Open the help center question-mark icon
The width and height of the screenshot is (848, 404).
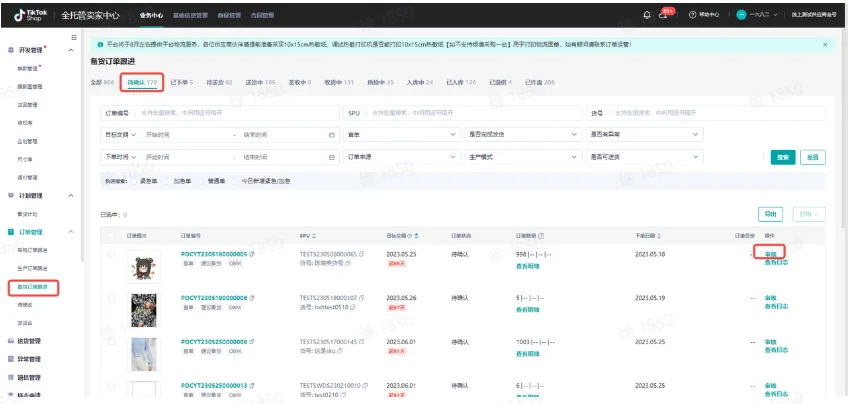coord(692,15)
